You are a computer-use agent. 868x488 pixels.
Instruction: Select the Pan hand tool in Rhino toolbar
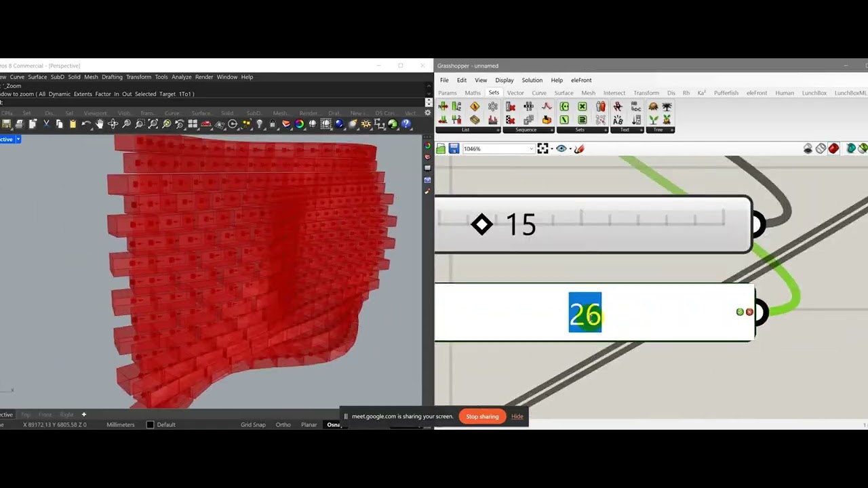click(x=100, y=124)
